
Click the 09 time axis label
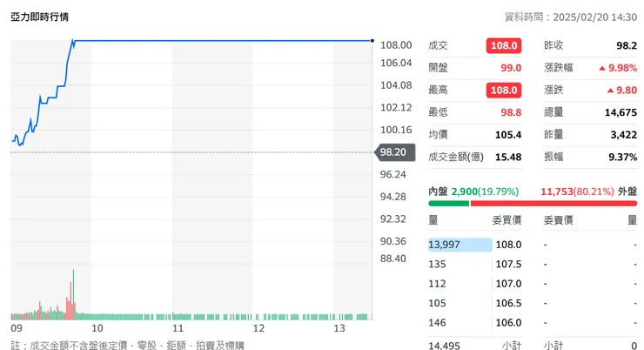[17, 328]
